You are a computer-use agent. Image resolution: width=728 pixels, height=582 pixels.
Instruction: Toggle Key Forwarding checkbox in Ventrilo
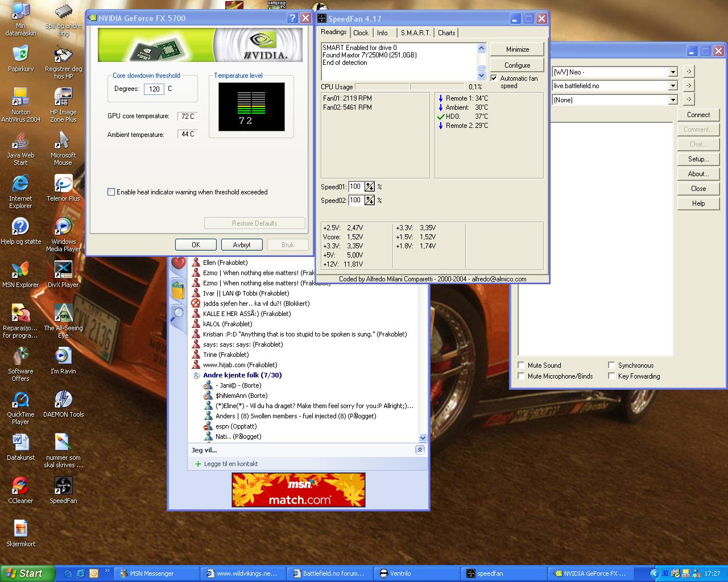pyautogui.click(x=611, y=376)
